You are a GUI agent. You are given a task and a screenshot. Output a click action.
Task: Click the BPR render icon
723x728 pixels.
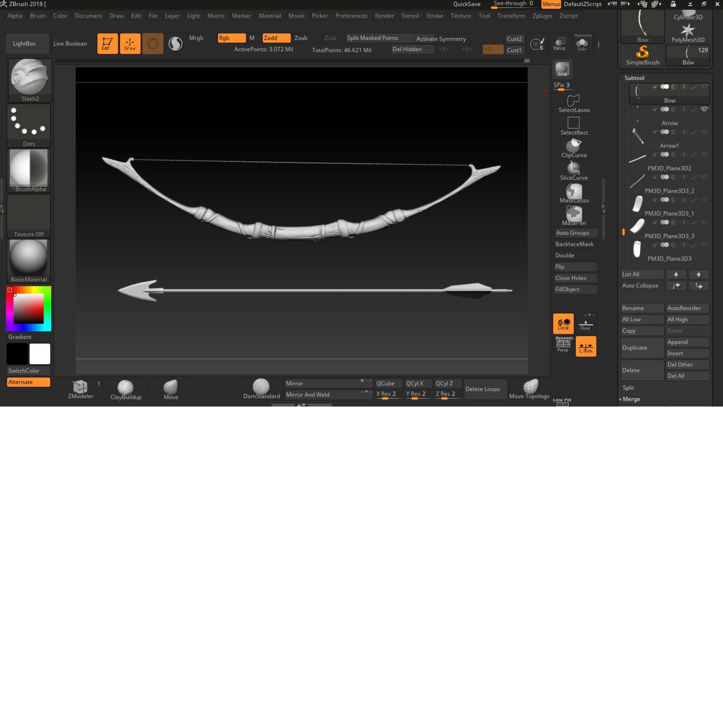pyautogui.click(x=562, y=69)
